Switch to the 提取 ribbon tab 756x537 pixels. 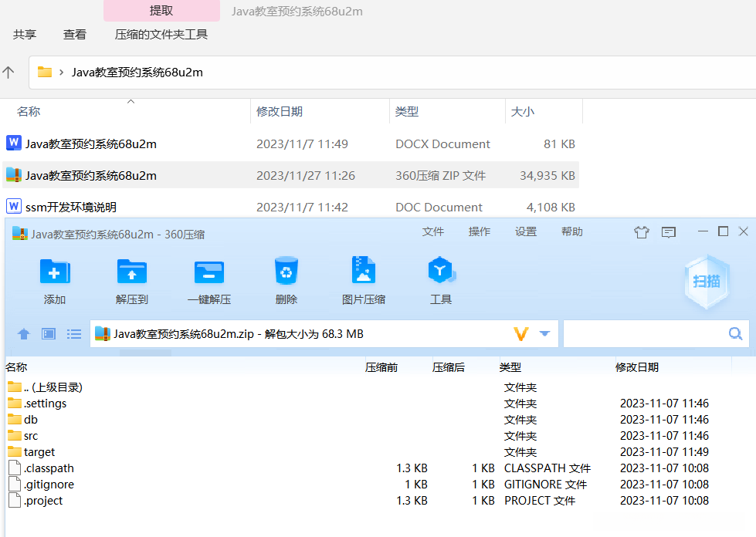(161, 11)
